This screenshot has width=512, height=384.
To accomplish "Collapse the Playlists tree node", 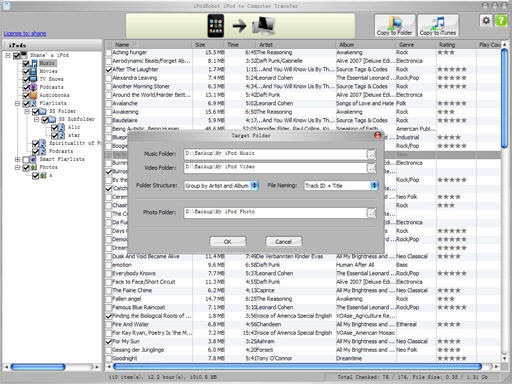I will pyautogui.click(x=17, y=103).
